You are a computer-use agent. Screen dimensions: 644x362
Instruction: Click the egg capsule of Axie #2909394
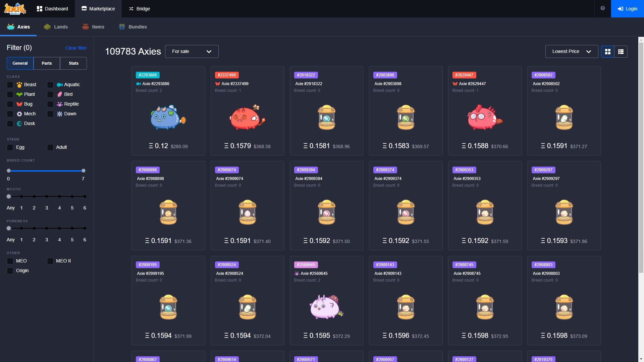click(326, 212)
